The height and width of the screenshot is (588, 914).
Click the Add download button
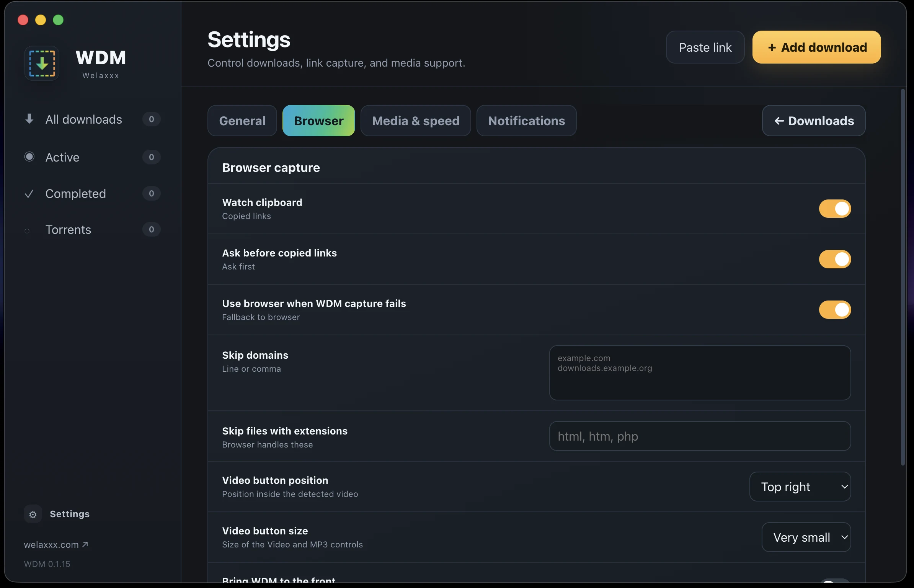[x=816, y=47]
